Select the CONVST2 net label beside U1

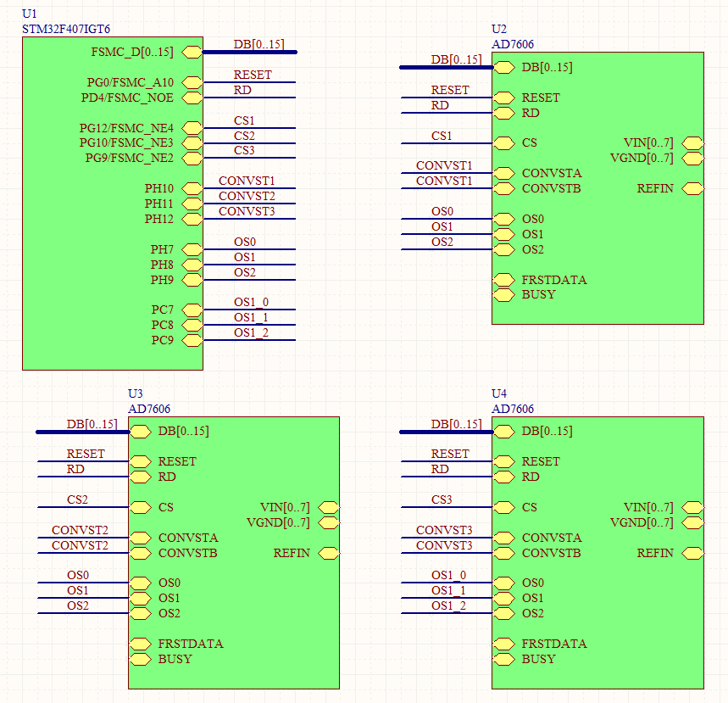click(247, 196)
